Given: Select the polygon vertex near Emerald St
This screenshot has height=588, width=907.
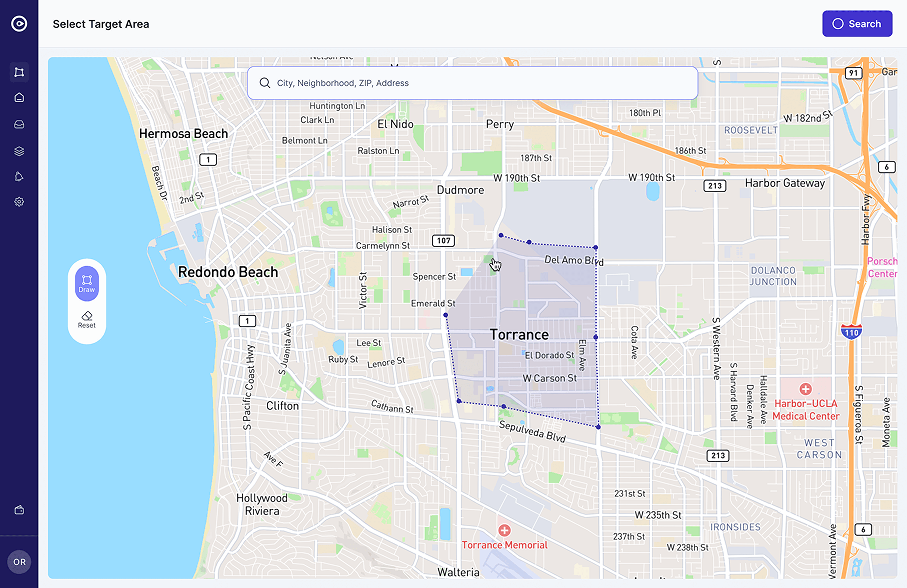Looking at the screenshot, I should coord(446,315).
